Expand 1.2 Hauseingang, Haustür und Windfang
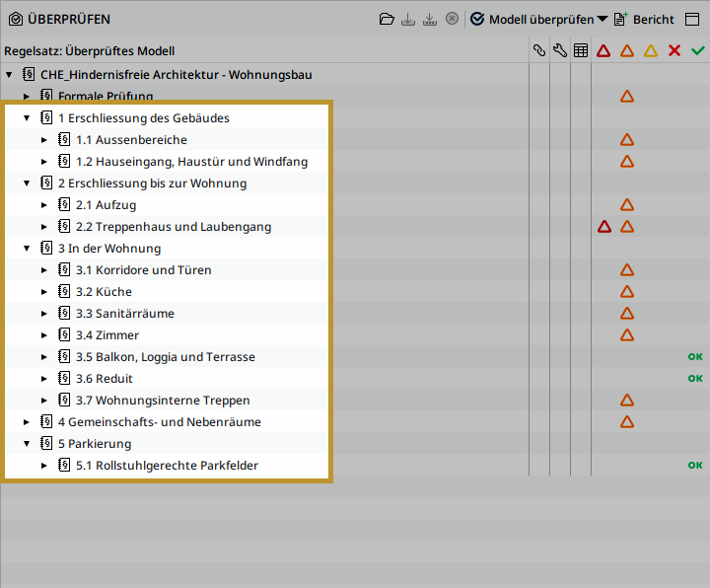Screen dimensions: 710x588 pyautogui.click(x=44, y=162)
